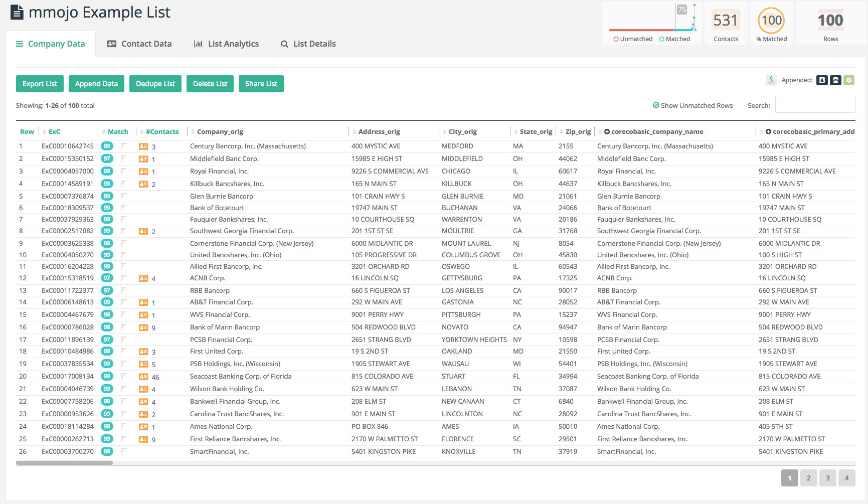
Task: Click match details icon for Middlefield Banc Corp.
Action: coord(123,159)
